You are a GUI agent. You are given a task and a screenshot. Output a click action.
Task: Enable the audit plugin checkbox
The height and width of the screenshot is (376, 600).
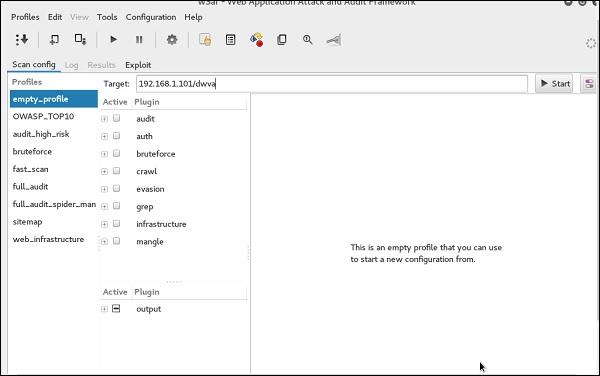(x=116, y=118)
